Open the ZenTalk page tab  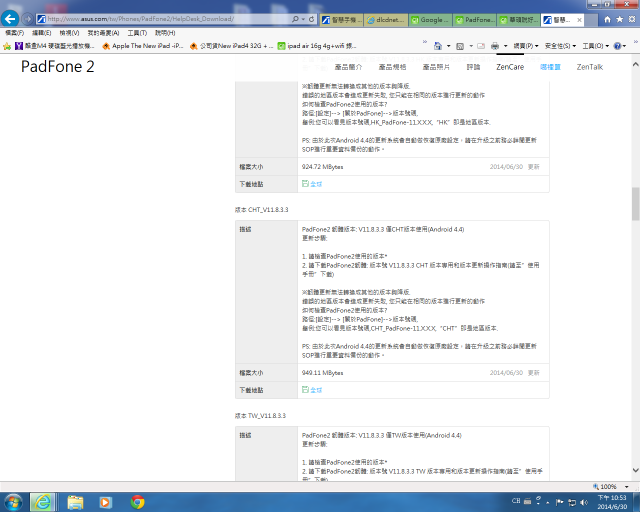tap(589, 67)
